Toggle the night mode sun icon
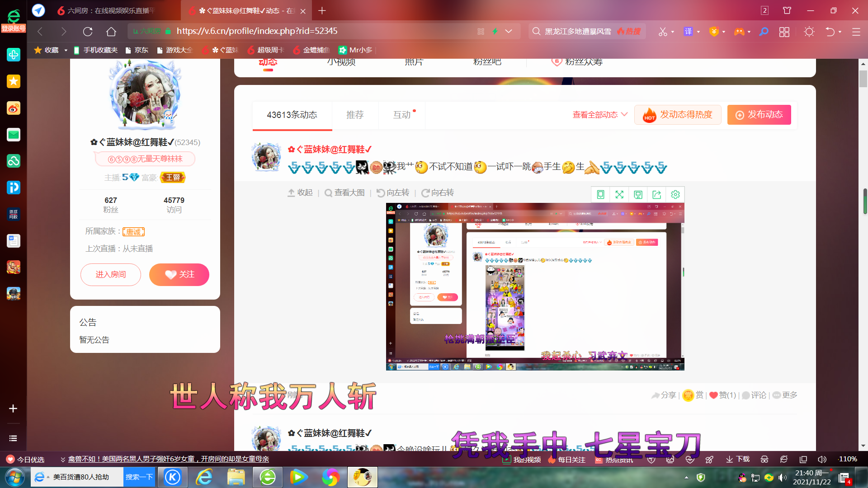868x488 pixels. click(809, 32)
